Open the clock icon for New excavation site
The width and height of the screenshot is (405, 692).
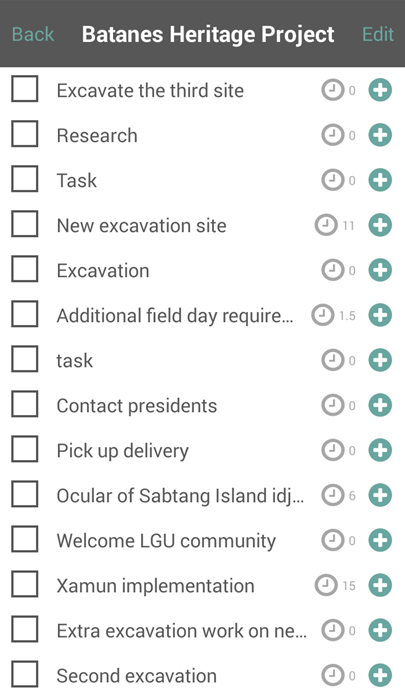[x=326, y=225]
